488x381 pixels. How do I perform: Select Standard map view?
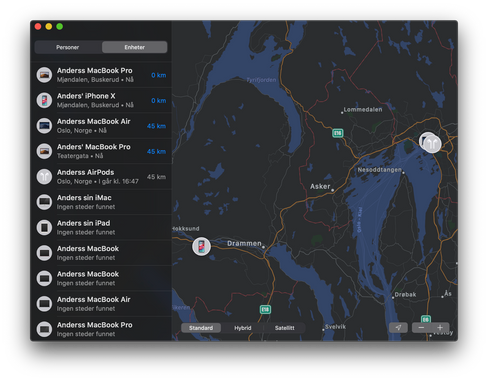click(x=201, y=328)
